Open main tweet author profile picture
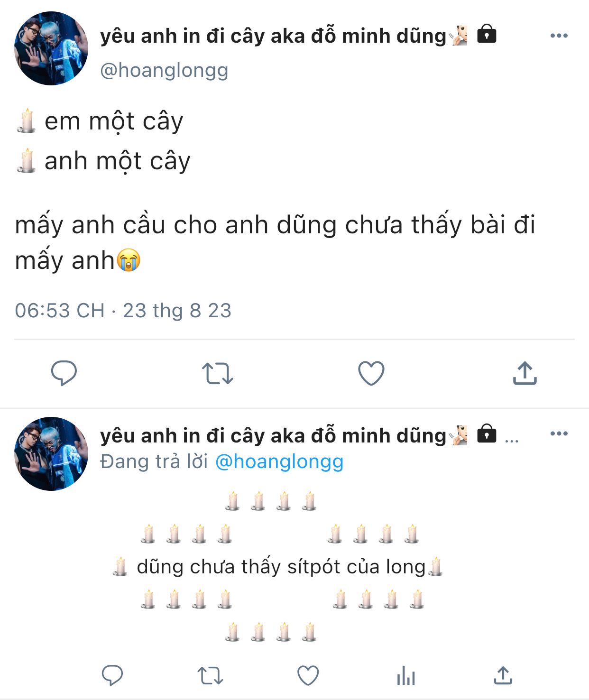This screenshot has width=589, height=700. [51, 48]
